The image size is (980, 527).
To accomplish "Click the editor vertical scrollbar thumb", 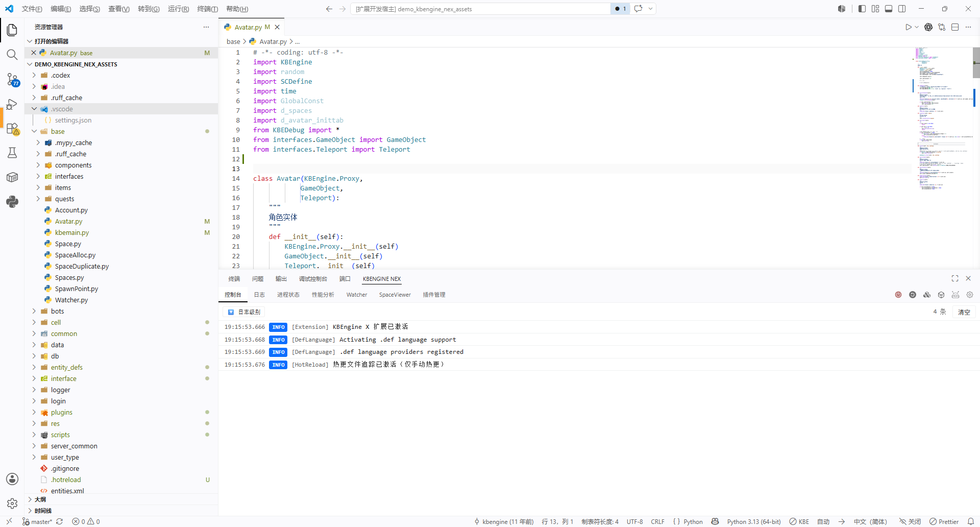I will [x=976, y=62].
